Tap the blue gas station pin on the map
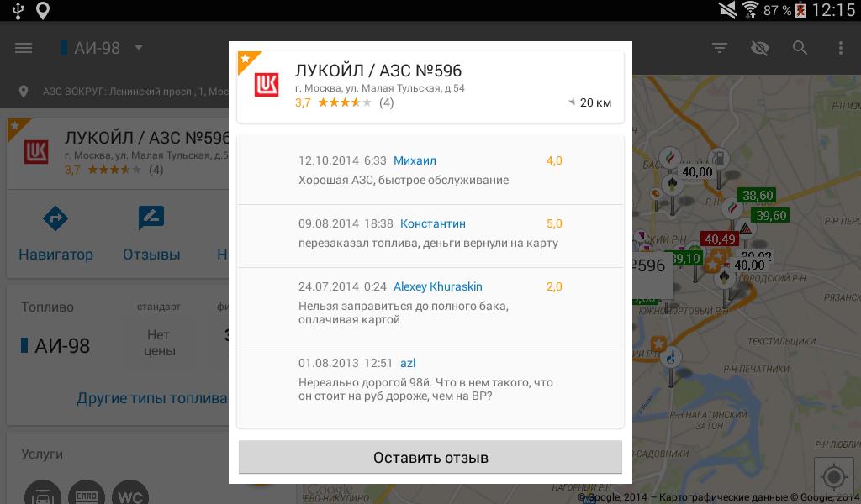The height and width of the screenshot is (504, 861). [670, 359]
